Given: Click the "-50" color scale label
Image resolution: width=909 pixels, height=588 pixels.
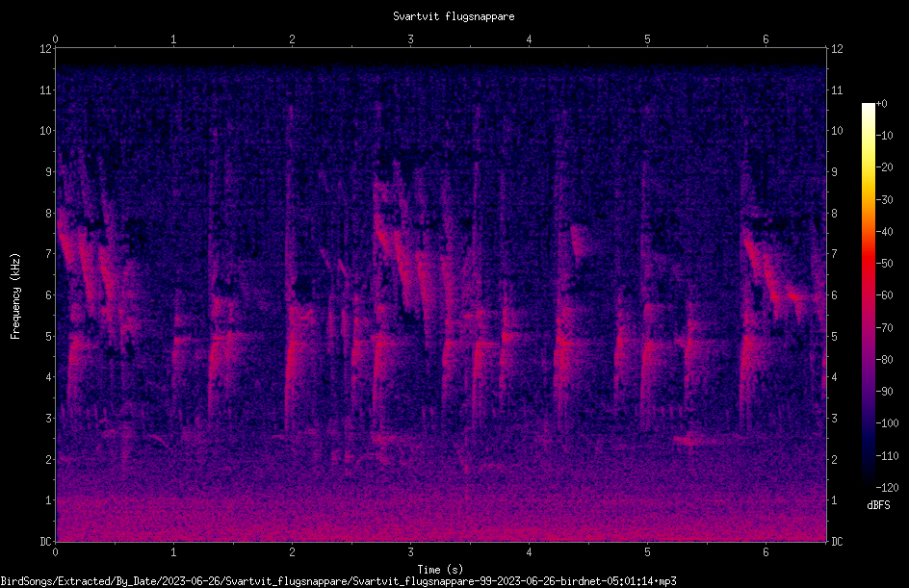Looking at the screenshot, I should (x=884, y=264).
